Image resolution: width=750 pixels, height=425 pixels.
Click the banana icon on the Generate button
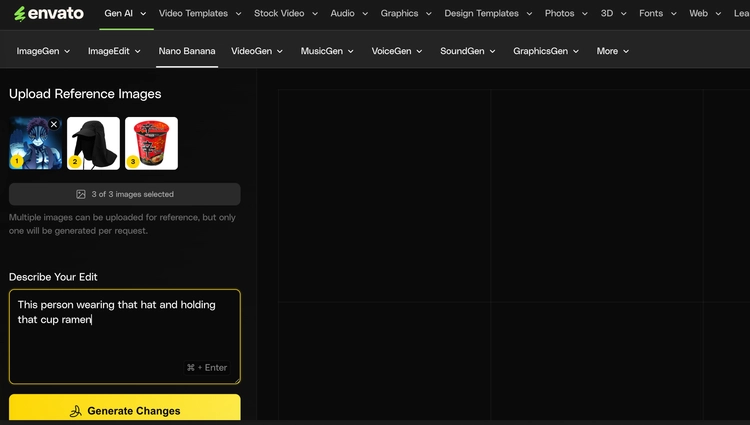pyautogui.click(x=76, y=411)
